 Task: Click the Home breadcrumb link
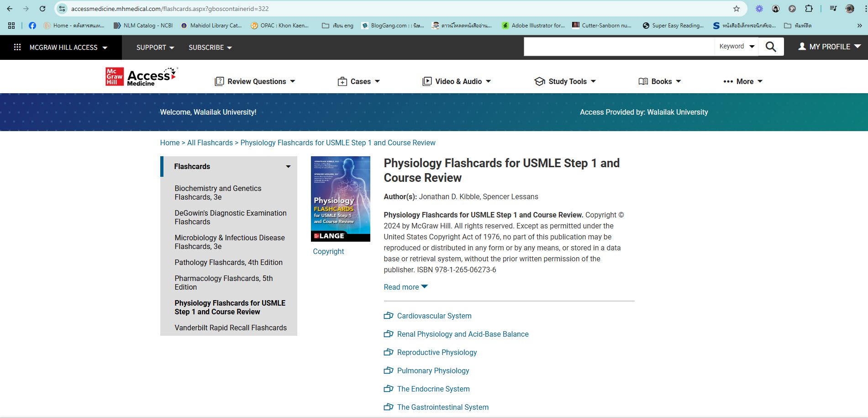point(170,143)
